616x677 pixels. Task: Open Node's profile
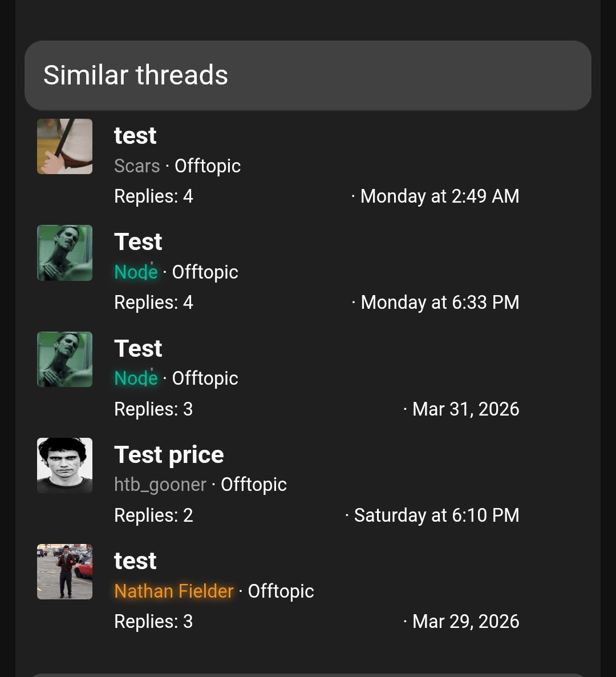coord(136,272)
